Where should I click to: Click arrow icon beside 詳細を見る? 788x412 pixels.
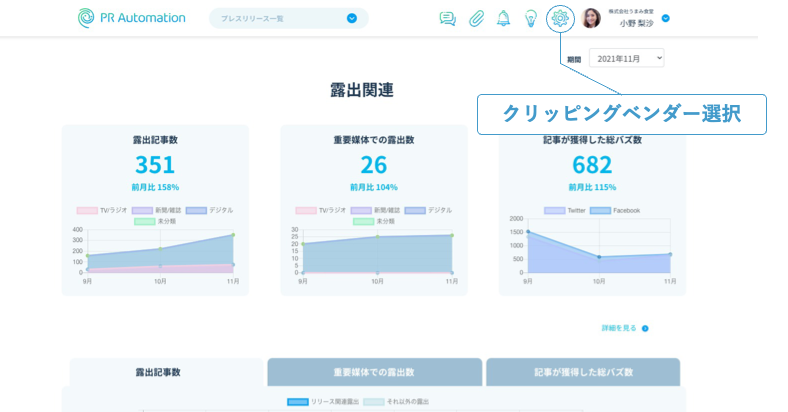coord(645,328)
